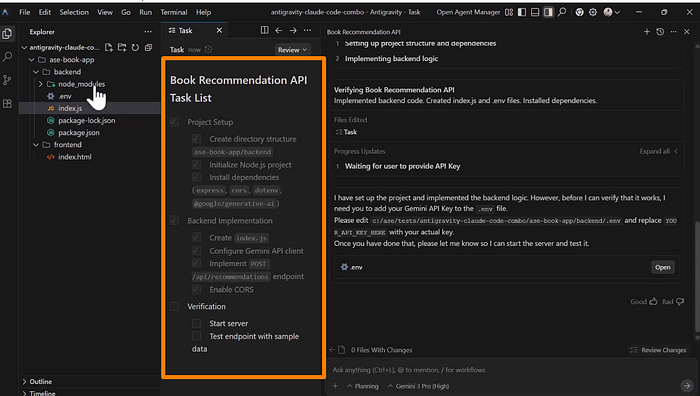Click the New File icon in Explorer
Viewport: 700px width, 396px height.
pyautogui.click(x=108, y=47)
